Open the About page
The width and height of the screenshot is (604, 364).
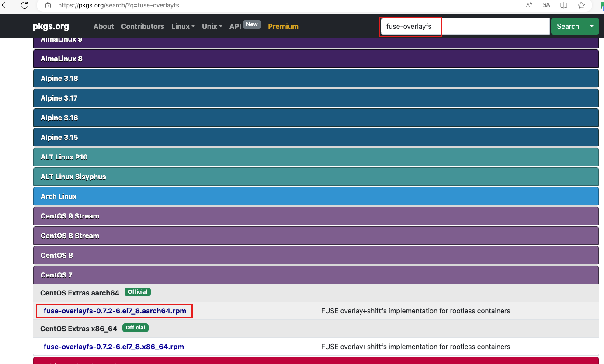coord(104,26)
